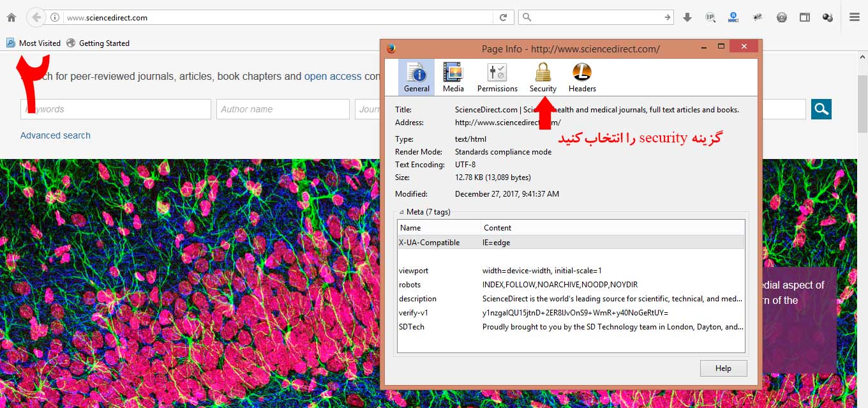Click the Getting Started bookmark icon
868x408 pixels.
tap(71, 43)
